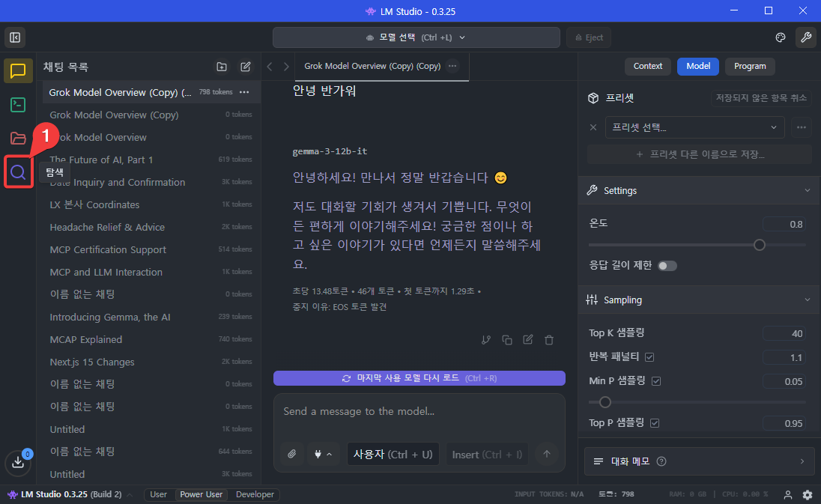Screen dimensions: 821x504
Task: Open the 모델 선택 model dropdown
Action: pos(417,37)
